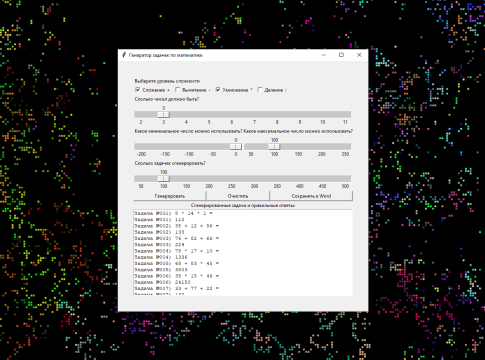Viewport: 485px width, 360px height.
Task: Close the math task generator window
Action: pos(359,55)
